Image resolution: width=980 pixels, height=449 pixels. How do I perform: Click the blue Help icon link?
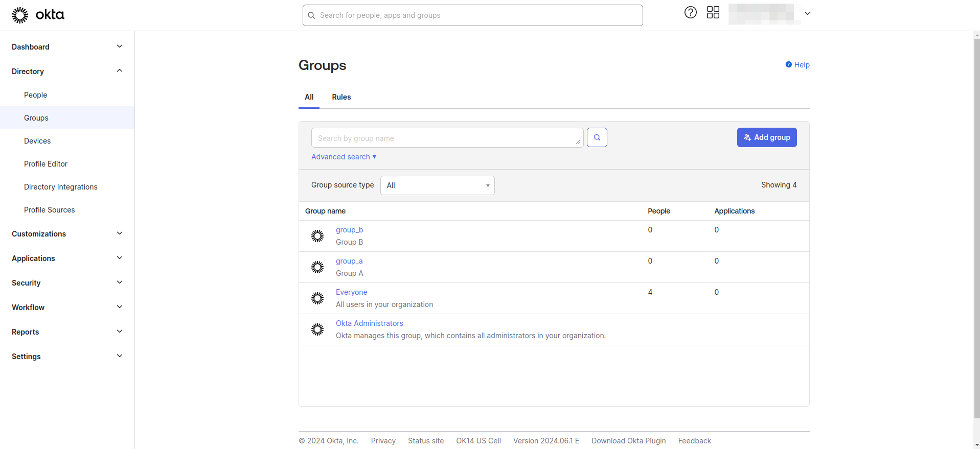(797, 65)
